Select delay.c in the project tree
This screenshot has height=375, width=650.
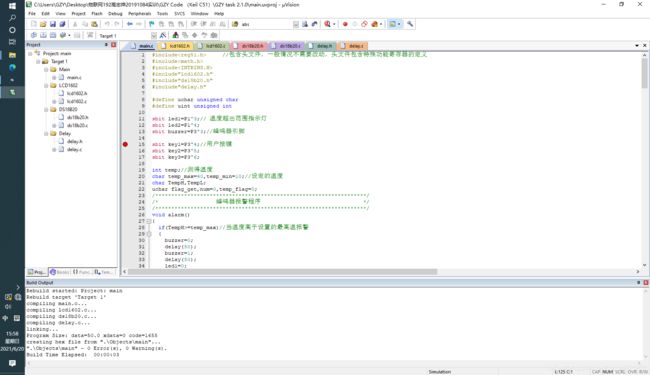74,150
